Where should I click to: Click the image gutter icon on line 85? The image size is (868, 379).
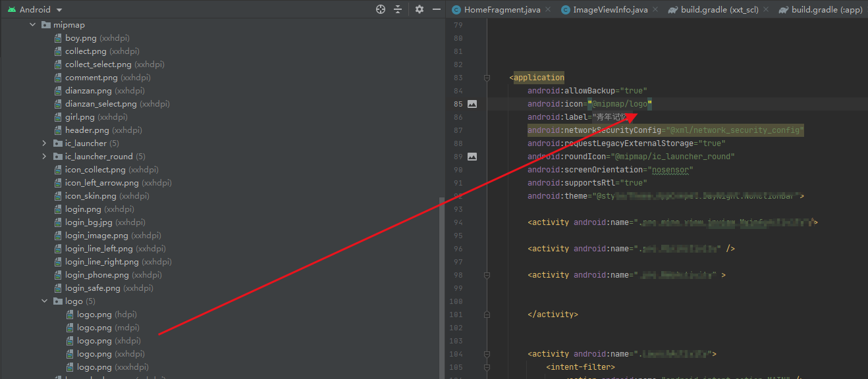pyautogui.click(x=472, y=104)
